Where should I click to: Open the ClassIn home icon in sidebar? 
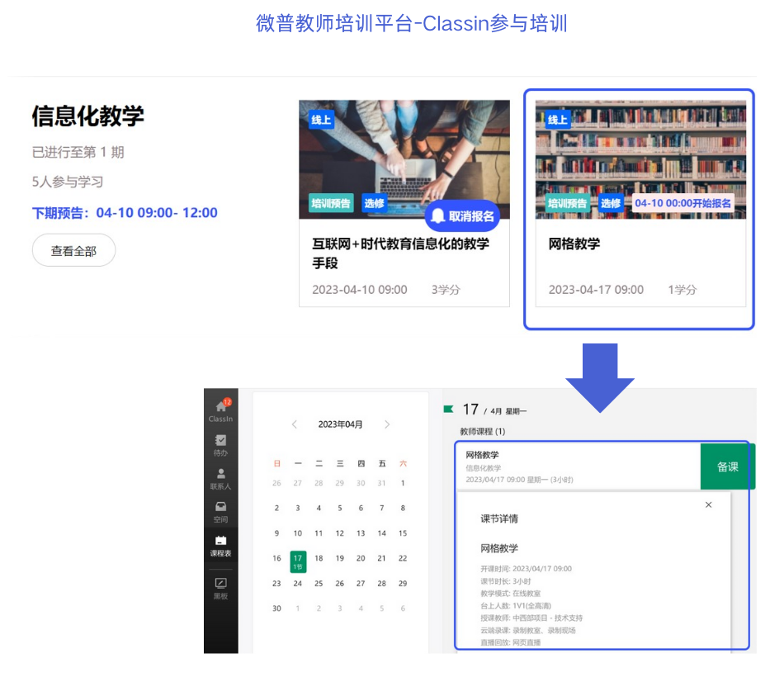point(220,411)
